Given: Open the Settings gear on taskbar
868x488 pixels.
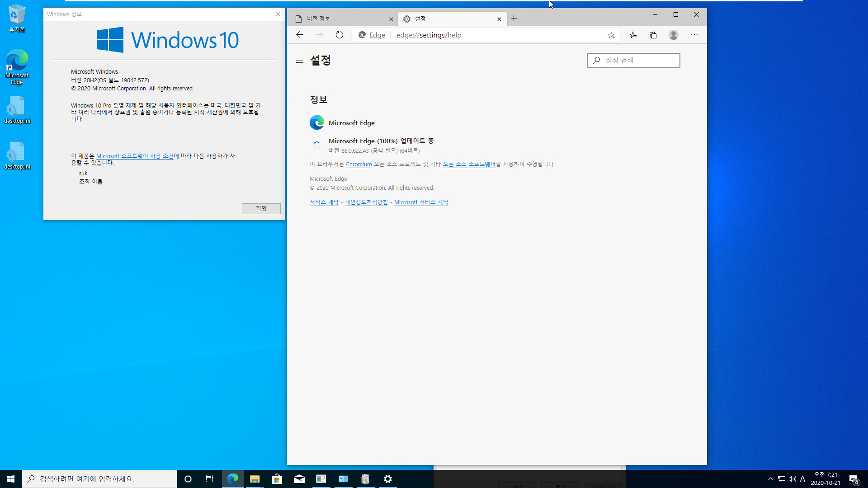Looking at the screenshot, I should coord(388,479).
